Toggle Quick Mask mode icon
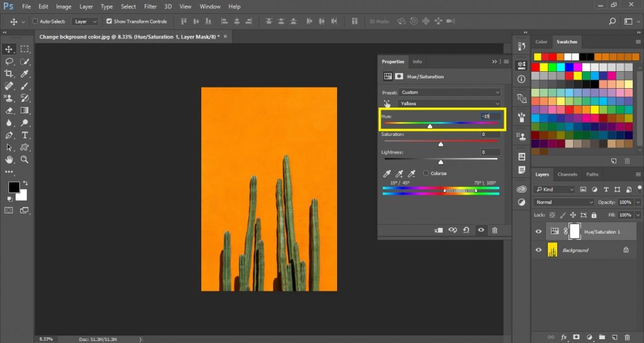 coord(9,210)
